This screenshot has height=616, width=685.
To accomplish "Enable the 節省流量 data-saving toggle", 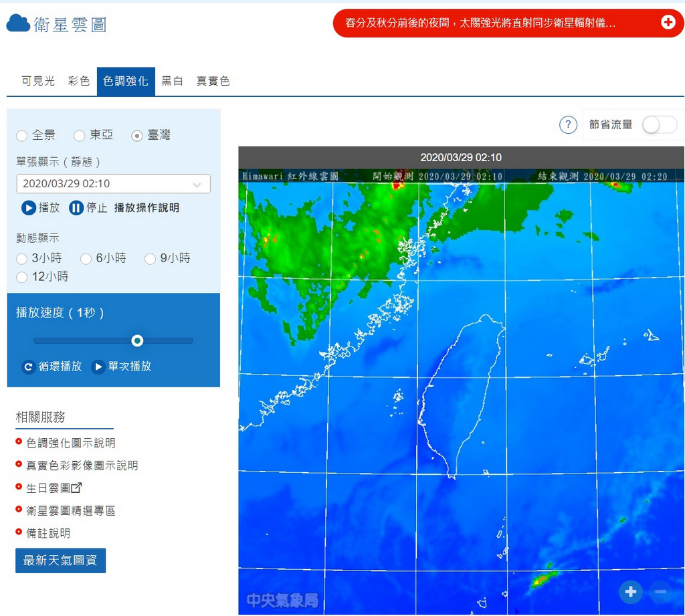I will (x=660, y=124).
